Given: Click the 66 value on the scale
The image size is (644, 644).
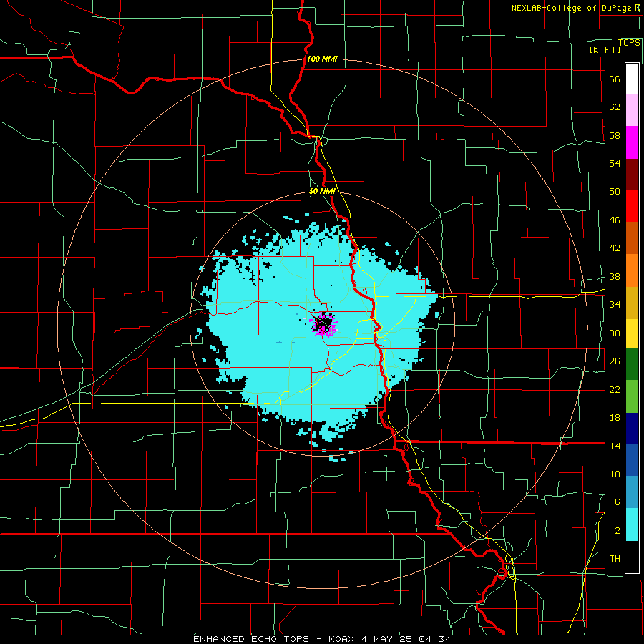Looking at the screenshot, I should [x=615, y=79].
